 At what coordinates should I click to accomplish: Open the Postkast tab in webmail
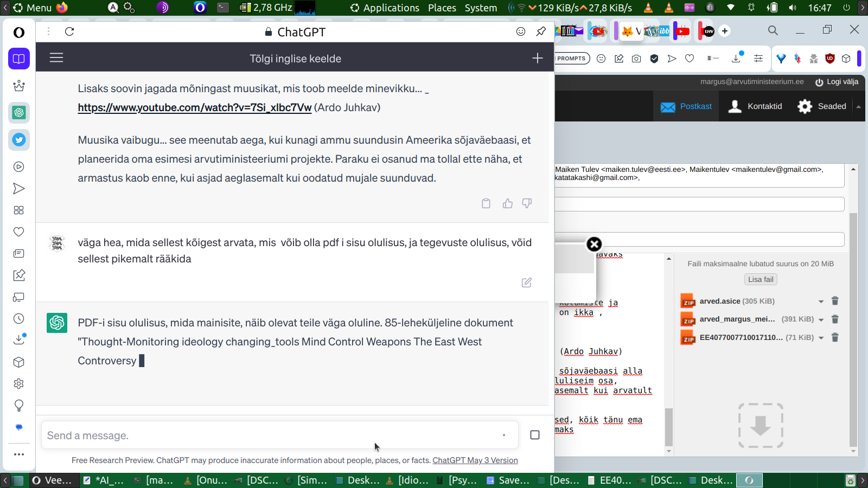[x=686, y=106]
